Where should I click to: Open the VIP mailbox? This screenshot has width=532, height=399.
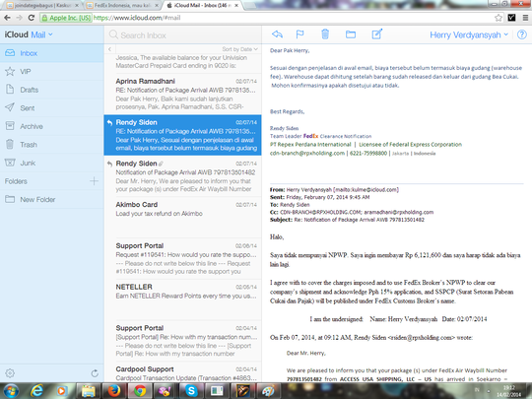(52, 72)
